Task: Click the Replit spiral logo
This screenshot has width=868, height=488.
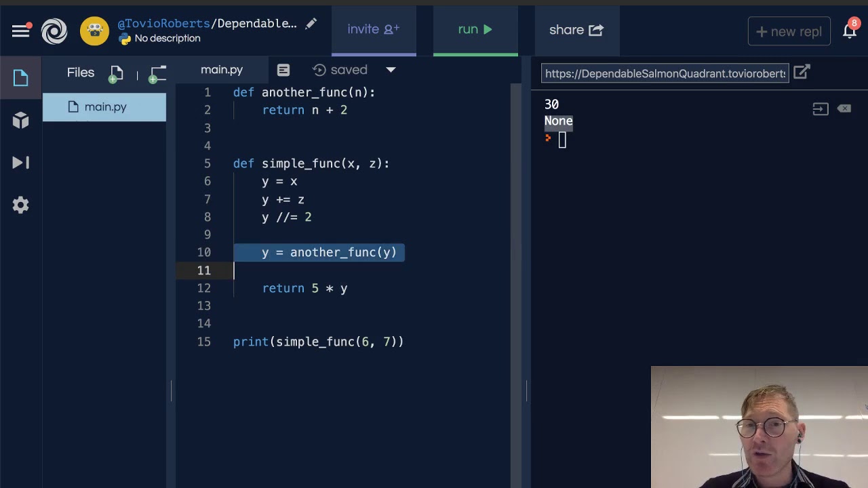Action: 54,30
